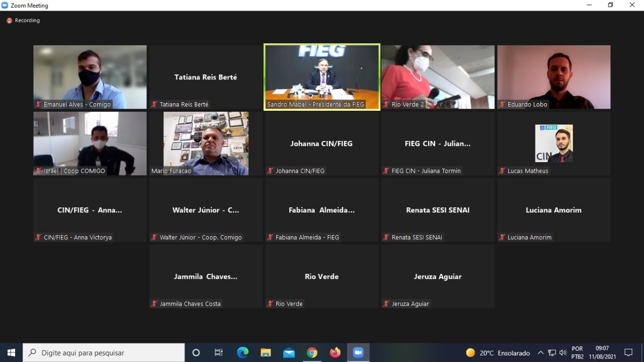Click the muted mic icon for Luciana Amorim label
Viewport: 644px width, 362px height.
(502, 237)
